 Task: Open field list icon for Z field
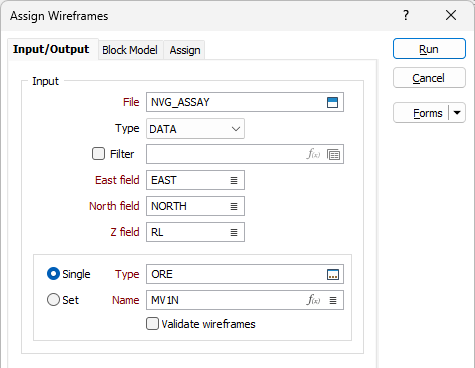click(234, 232)
